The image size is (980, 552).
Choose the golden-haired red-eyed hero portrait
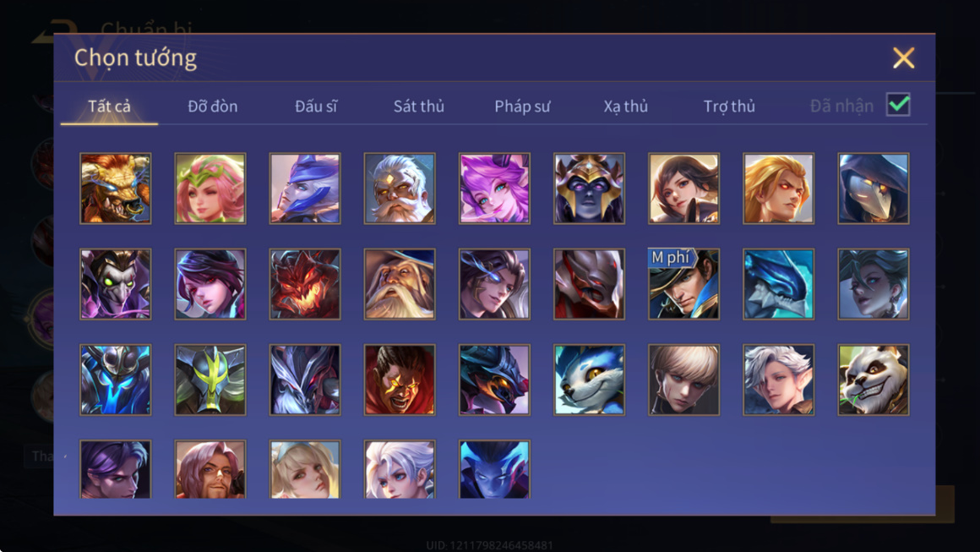(778, 189)
